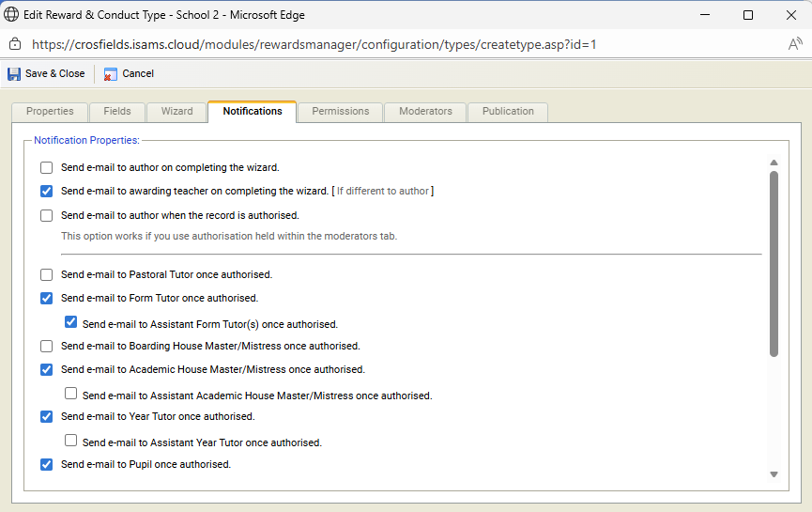Click the scroll down arrow in notification list
This screenshot has width=812, height=512.
[774, 474]
